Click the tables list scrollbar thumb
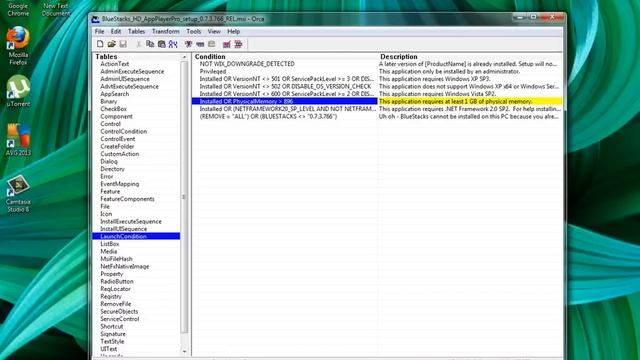The width and height of the screenshot is (640, 360). pos(184,197)
